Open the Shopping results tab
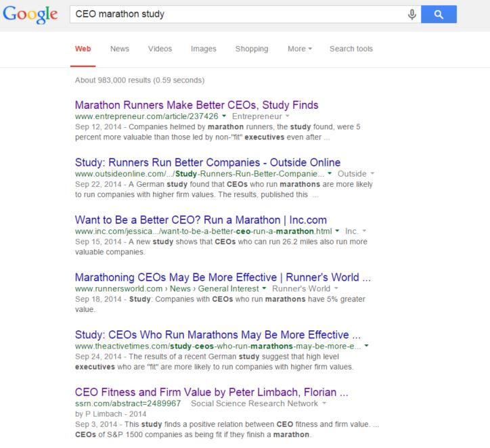The height and width of the screenshot is (448, 490). (x=251, y=49)
